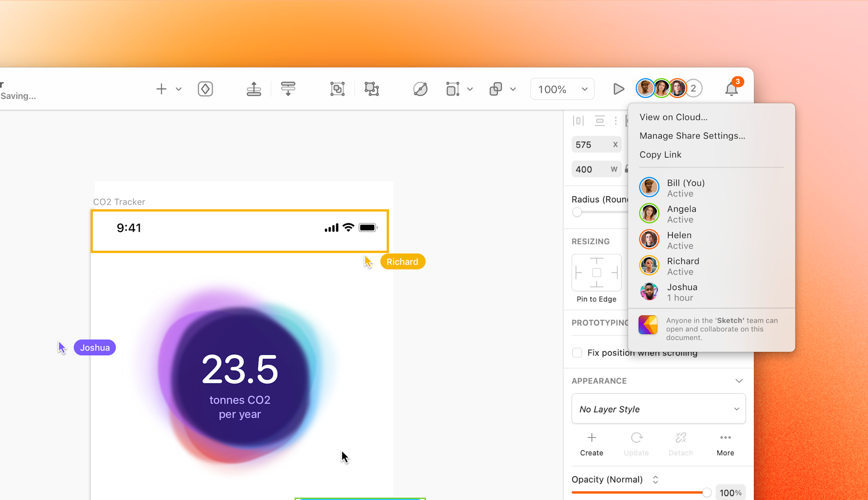868x500 pixels.
Task: Click the Create Symbol icon
Action: pyautogui.click(x=205, y=89)
